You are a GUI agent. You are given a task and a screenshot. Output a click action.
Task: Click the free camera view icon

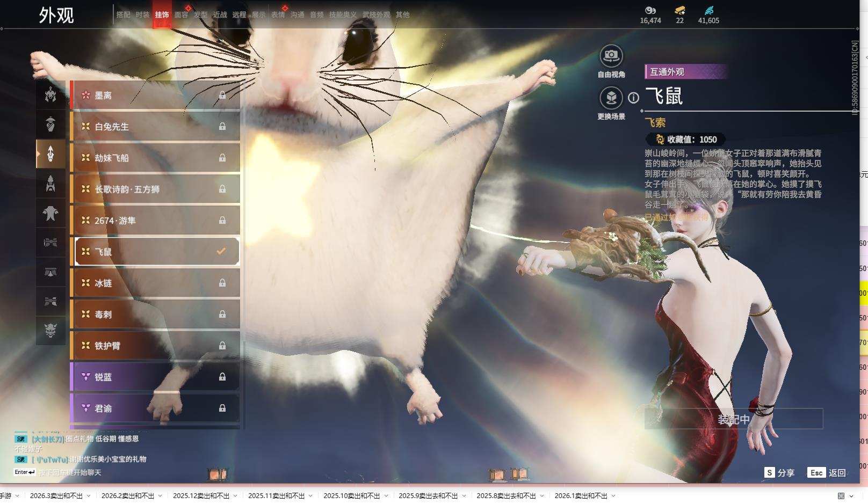611,56
